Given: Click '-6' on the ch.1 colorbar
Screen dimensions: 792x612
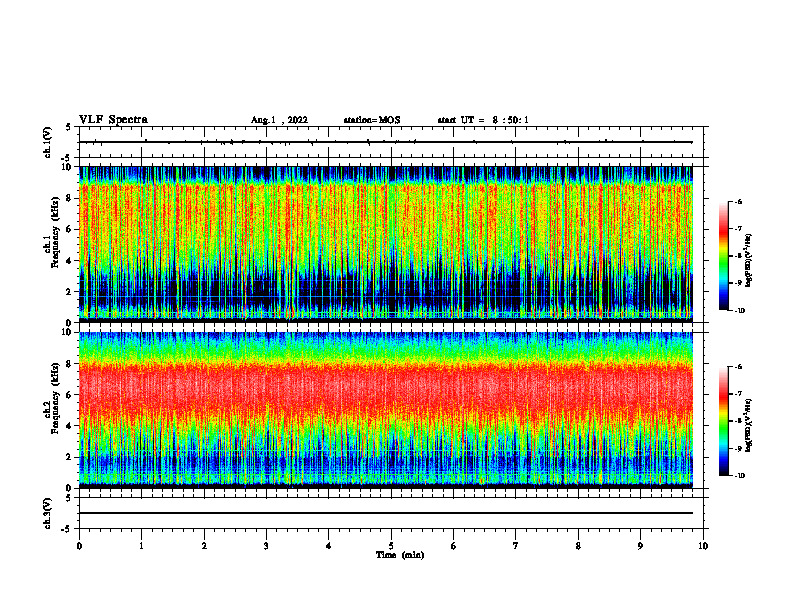Looking at the screenshot, I should click(738, 202).
